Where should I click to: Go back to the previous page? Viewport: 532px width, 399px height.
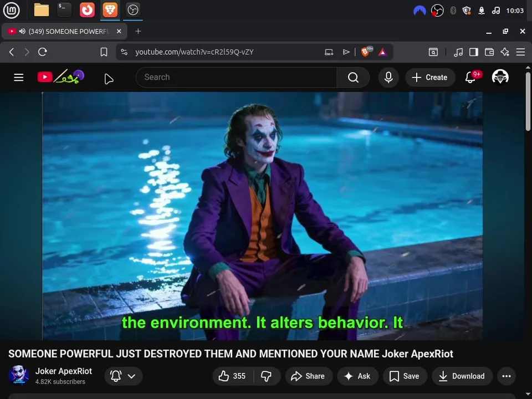12,52
